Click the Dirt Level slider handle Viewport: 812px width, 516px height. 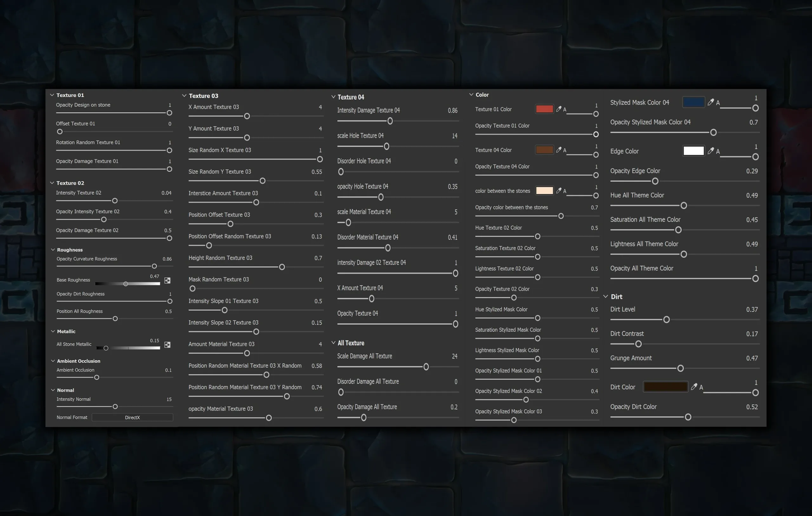click(x=666, y=319)
